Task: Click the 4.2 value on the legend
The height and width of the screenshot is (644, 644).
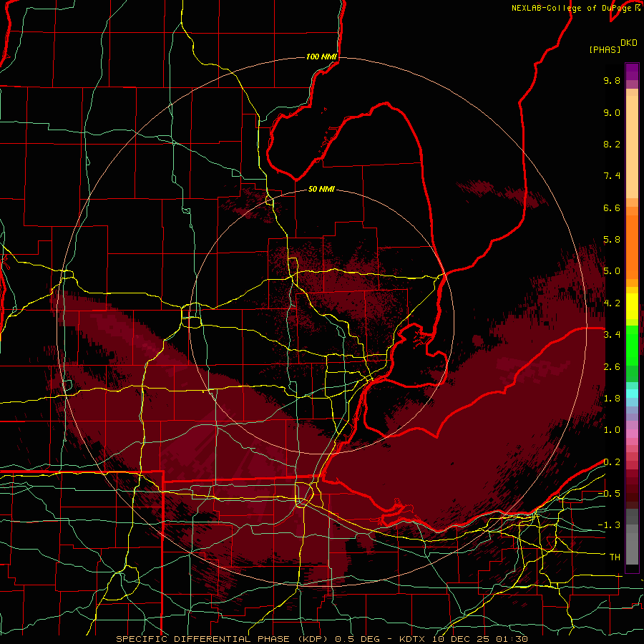Action: coord(612,303)
